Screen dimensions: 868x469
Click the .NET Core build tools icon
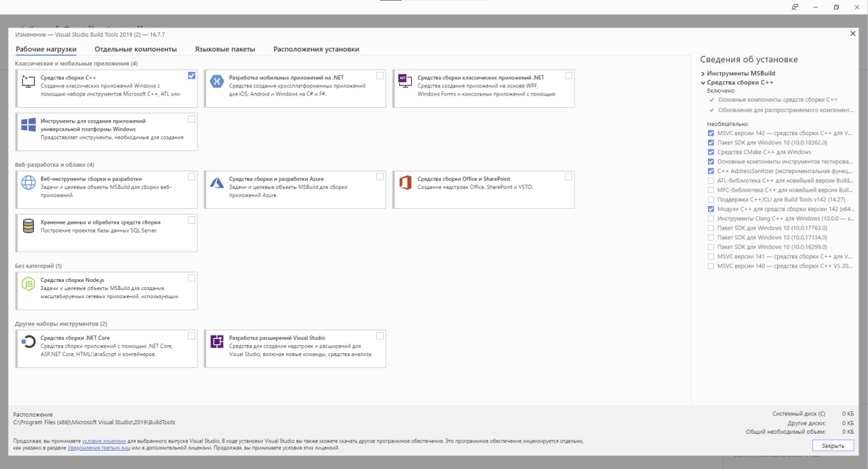[28, 342]
